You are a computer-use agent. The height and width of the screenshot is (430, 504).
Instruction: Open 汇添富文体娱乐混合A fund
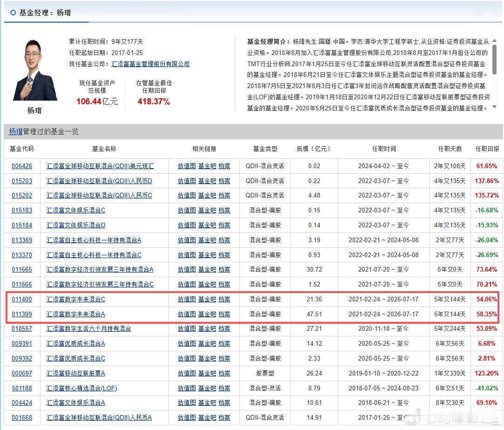76,403
